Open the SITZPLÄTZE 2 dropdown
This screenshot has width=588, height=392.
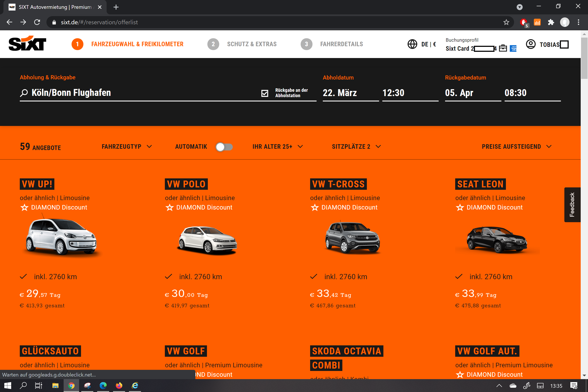[357, 147]
